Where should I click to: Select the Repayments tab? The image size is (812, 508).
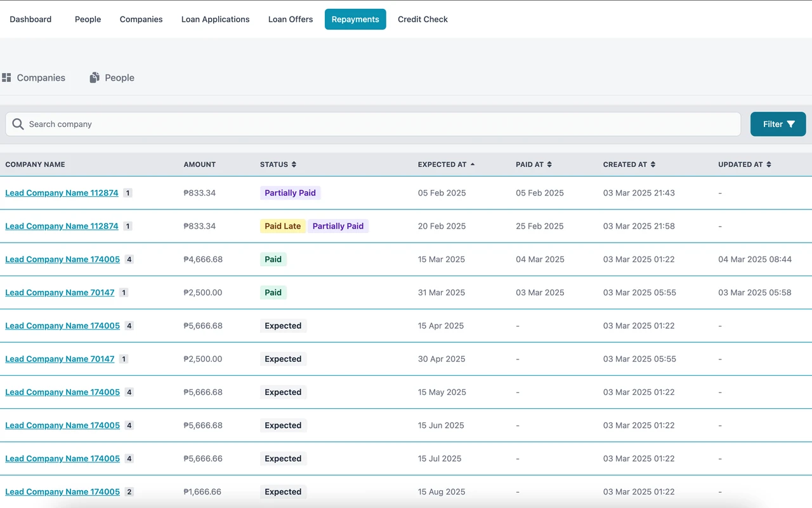pos(355,19)
